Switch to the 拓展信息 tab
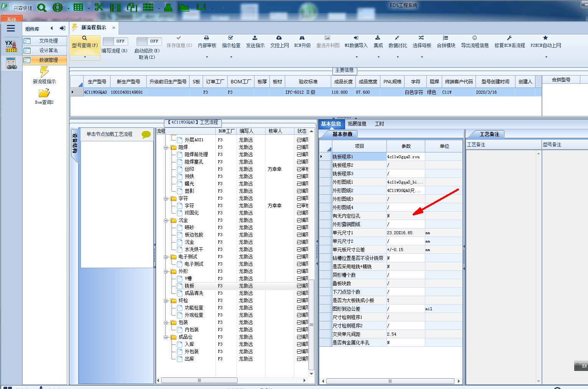Viewport: 588px width, 389px height. (x=357, y=124)
